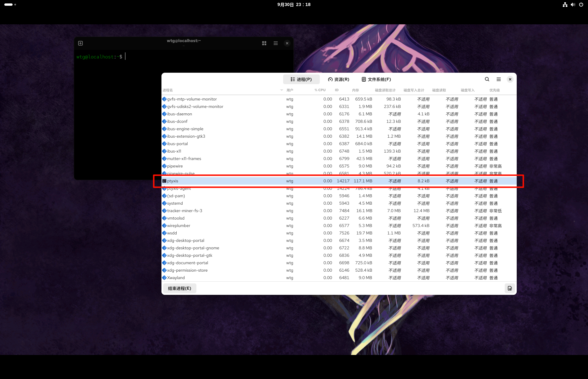
Task: Open the terminal tab overview grid icon
Action: 264,43
